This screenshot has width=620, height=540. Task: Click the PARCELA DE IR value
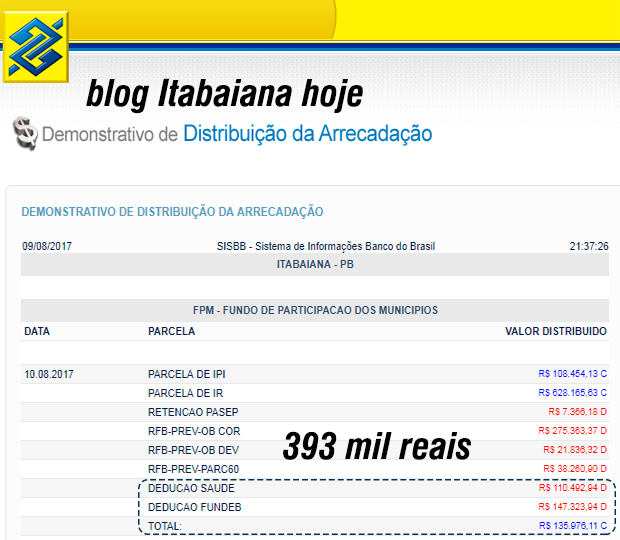[573, 393]
